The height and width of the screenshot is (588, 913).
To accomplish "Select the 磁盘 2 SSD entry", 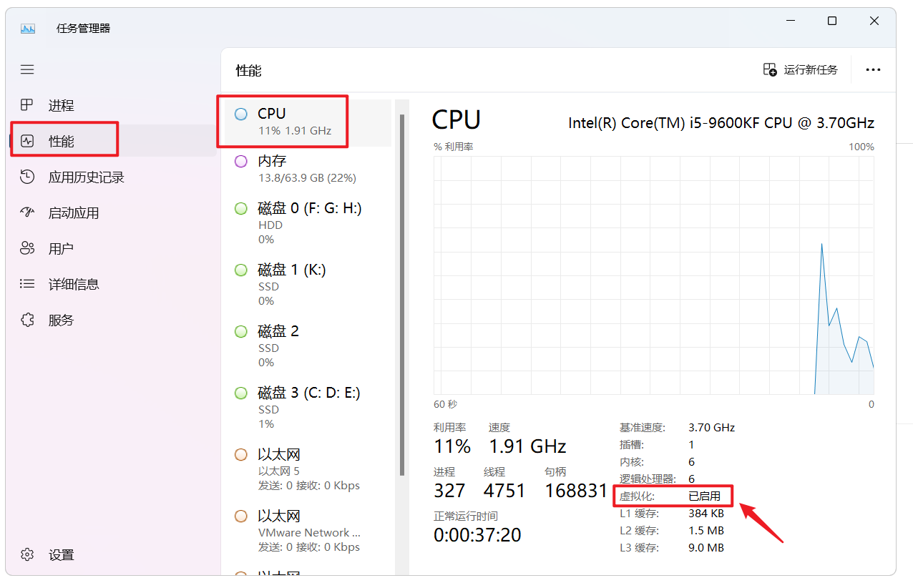I will pos(308,346).
